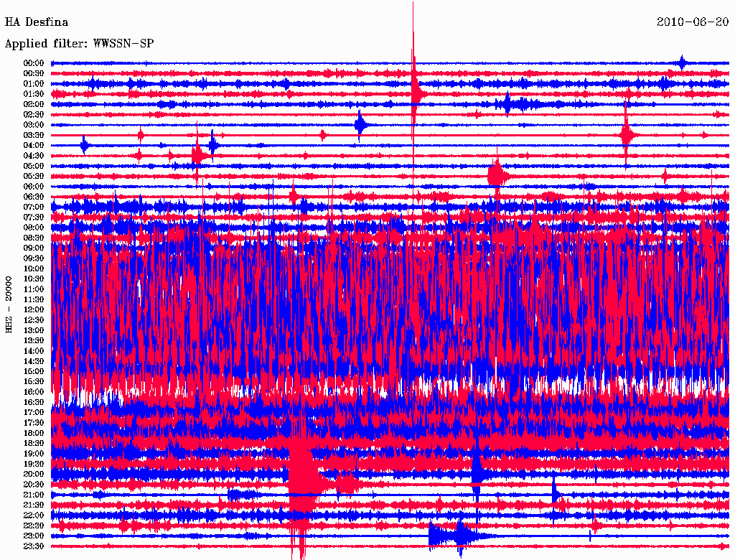
Task: Click the time label '22:00'
Action: point(34,515)
